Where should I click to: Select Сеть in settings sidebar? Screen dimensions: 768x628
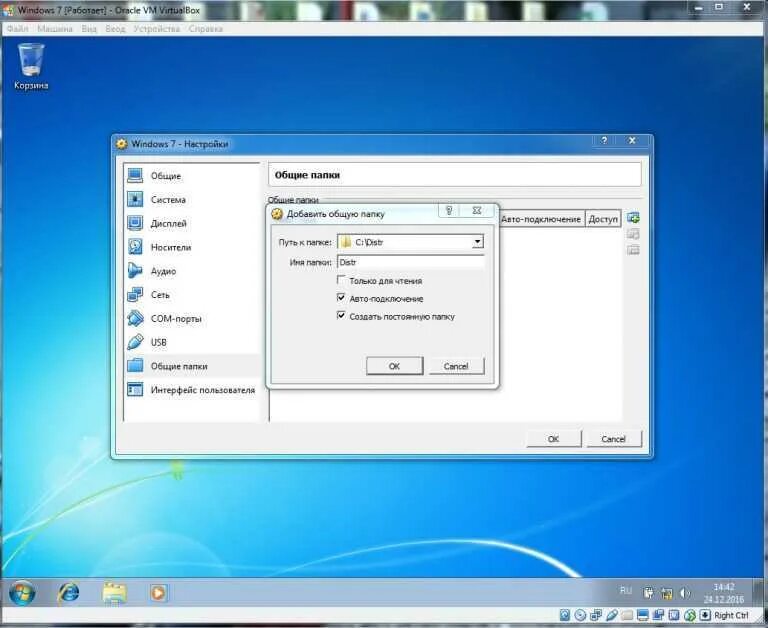coord(192,295)
